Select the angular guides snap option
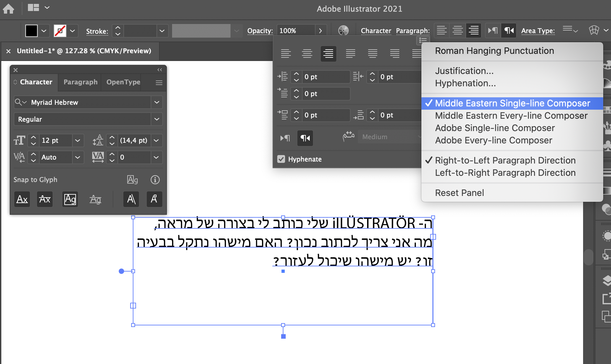The image size is (611, 364). click(131, 199)
